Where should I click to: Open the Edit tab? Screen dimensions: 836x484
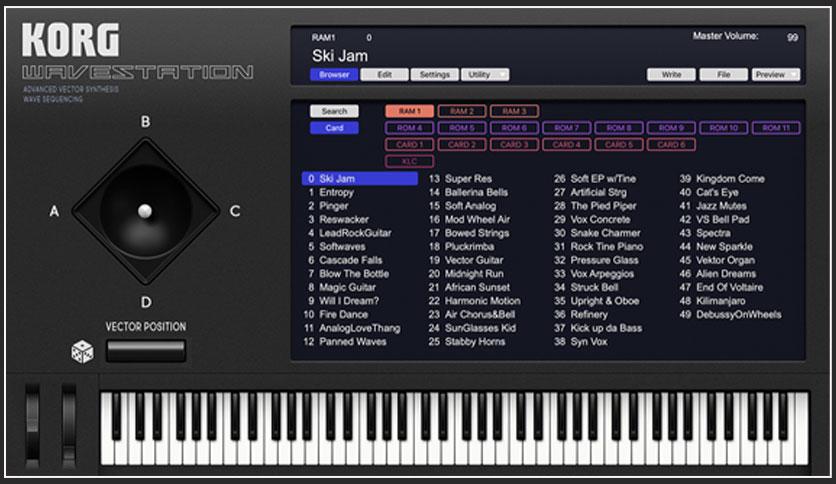tap(384, 75)
